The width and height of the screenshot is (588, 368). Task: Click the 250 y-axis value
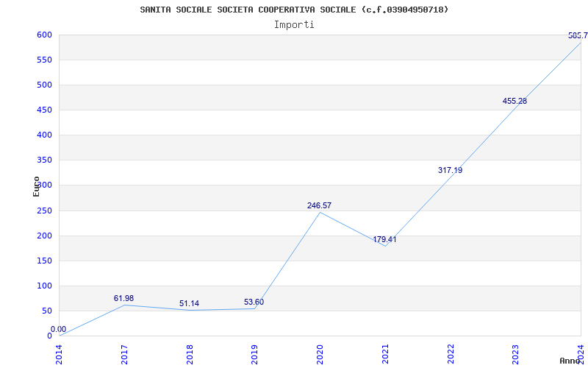pyautogui.click(x=44, y=210)
